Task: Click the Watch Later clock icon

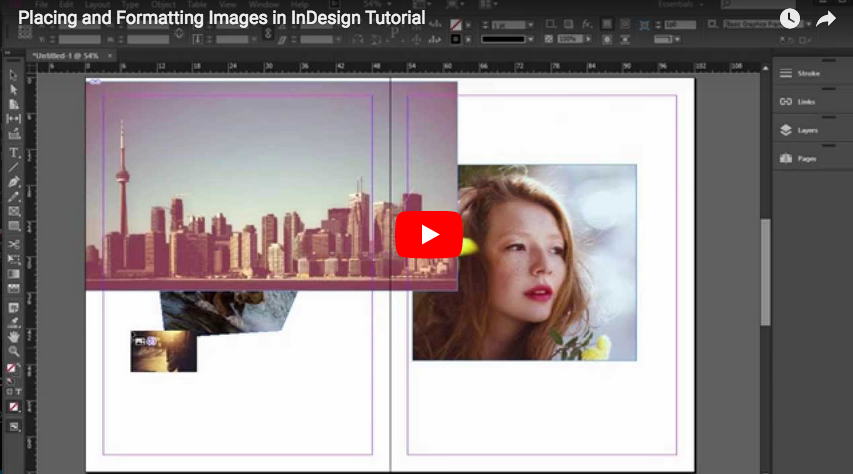Action: (x=790, y=19)
